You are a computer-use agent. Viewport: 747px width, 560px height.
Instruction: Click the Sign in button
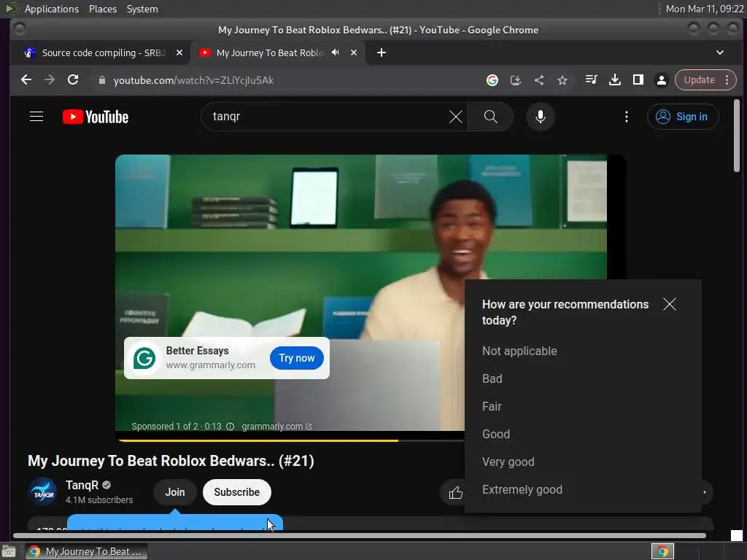coord(683,117)
